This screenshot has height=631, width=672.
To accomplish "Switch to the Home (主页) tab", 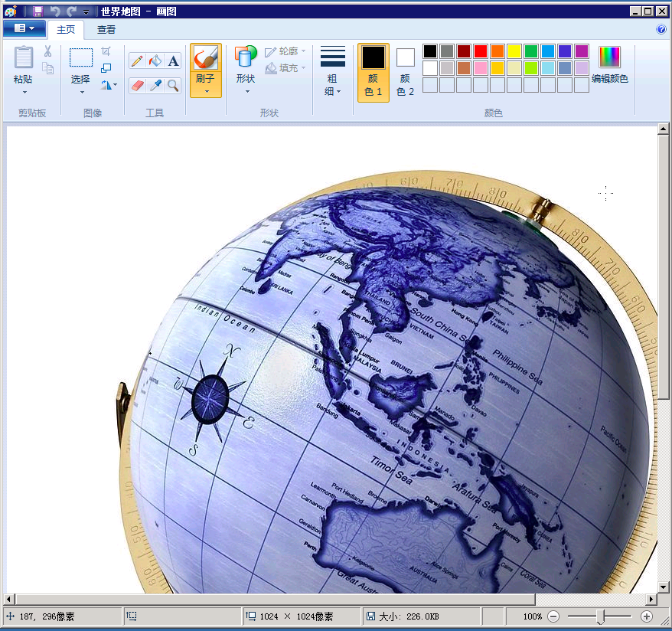I will point(66,30).
